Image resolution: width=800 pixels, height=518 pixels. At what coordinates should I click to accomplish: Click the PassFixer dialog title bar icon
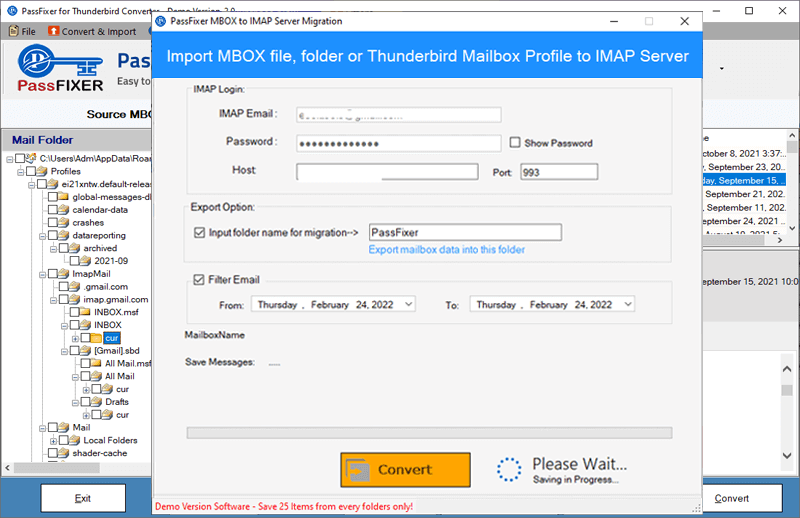click(161, 21)
